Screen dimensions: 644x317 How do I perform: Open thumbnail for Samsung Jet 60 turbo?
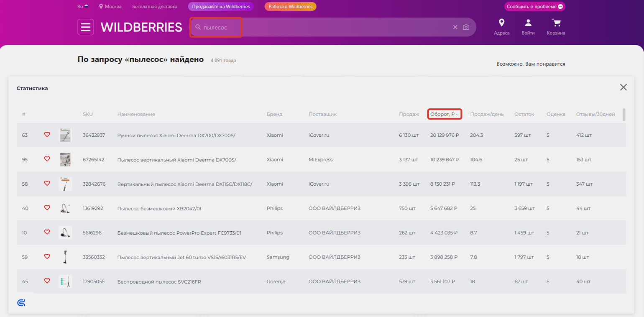pyautogui.click(x=65, y=257)
